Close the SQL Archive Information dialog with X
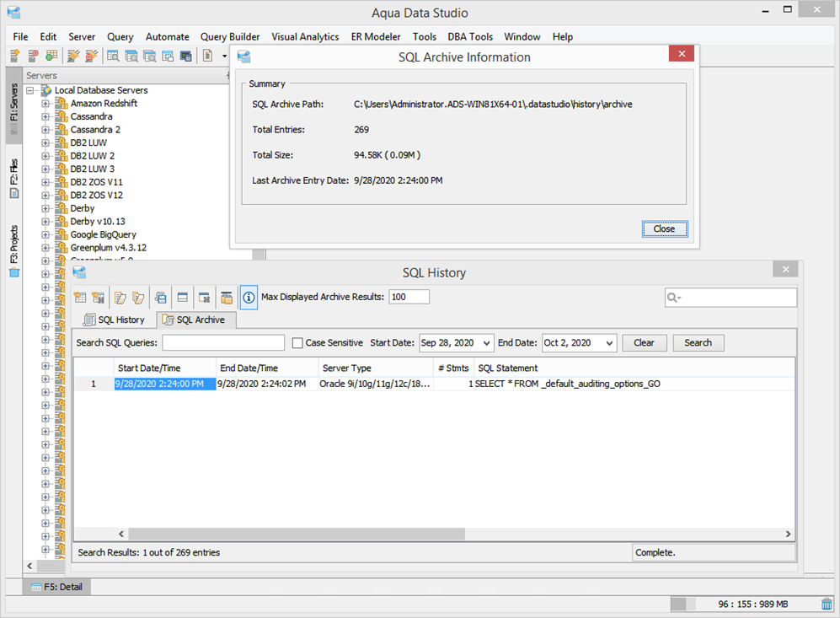Image resolution: width=840 pixels, height=618 pixels. 682,54
